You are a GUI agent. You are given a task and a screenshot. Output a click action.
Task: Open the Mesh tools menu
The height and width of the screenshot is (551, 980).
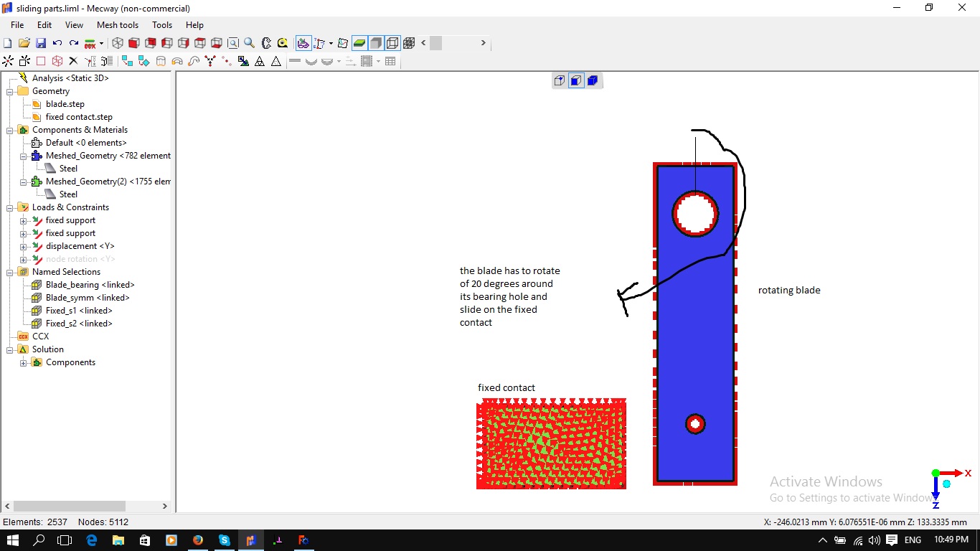(118, 25)
